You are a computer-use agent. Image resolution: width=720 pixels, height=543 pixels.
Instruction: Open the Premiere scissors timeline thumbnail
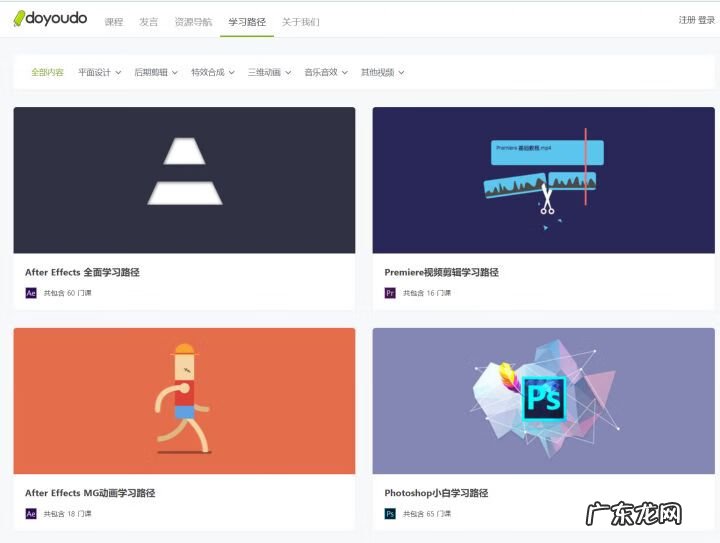point(544,180)
